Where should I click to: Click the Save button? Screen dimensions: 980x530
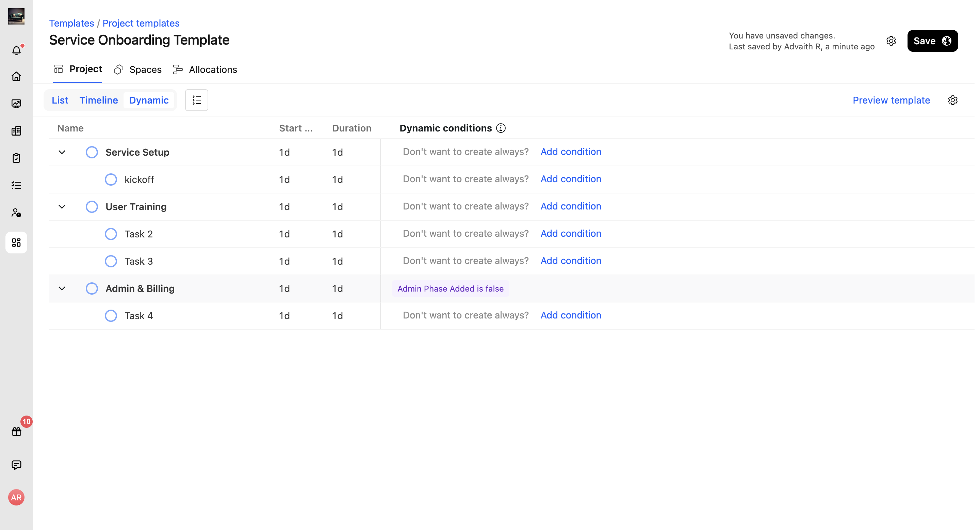click(x=932, y=41)
